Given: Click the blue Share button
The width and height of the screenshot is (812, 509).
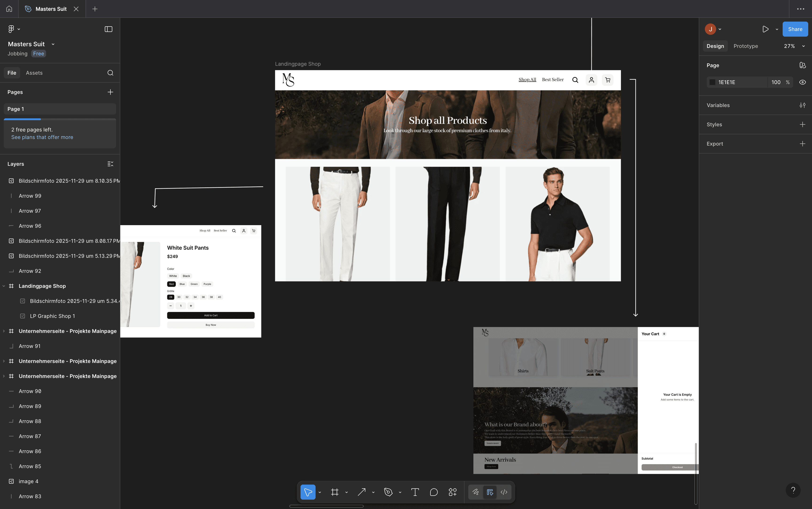Looking at the screenshot, I should (795, 29).
